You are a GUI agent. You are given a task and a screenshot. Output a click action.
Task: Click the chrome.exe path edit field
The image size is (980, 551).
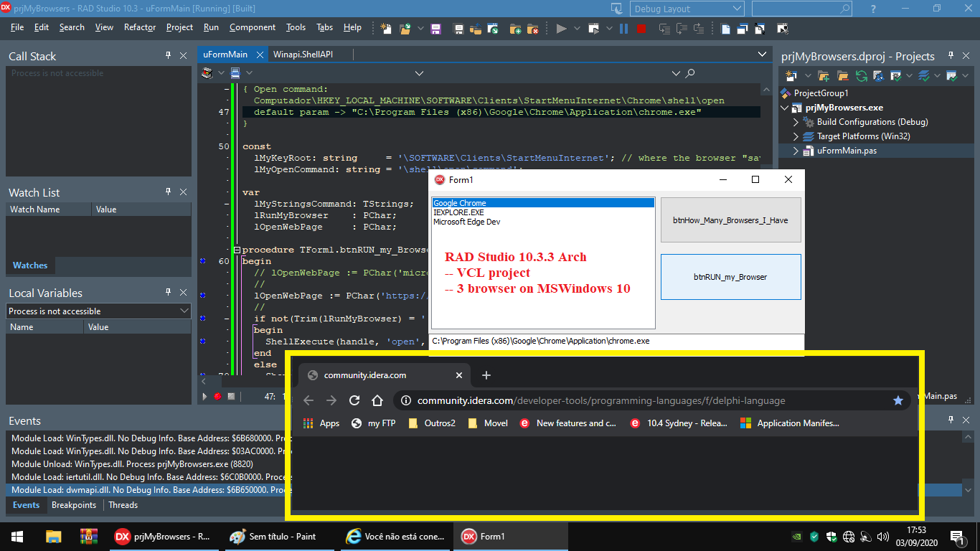click(616, 341)
